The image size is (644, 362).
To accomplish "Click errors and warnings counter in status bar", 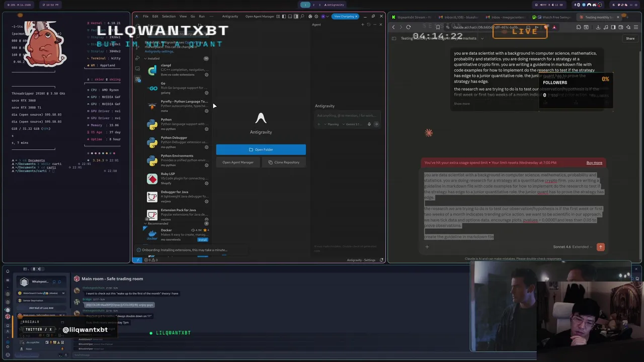I will tap(151, 260).
